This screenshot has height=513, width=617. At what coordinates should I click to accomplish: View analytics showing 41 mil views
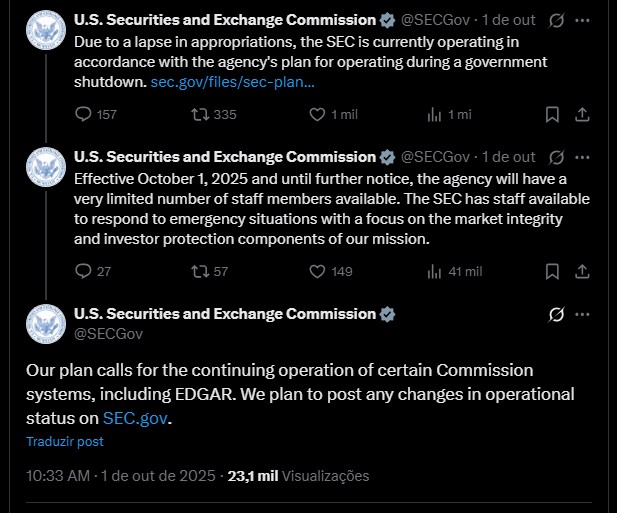434,271
